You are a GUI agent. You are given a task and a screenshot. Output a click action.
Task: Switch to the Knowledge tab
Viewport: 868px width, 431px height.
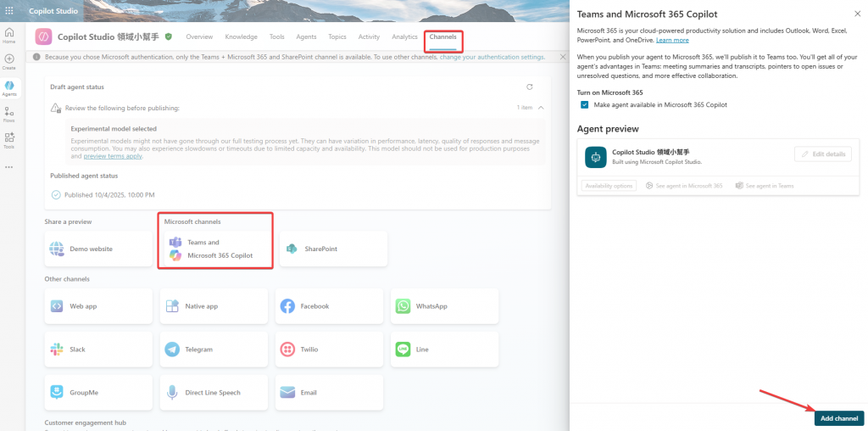click(242, 36)
